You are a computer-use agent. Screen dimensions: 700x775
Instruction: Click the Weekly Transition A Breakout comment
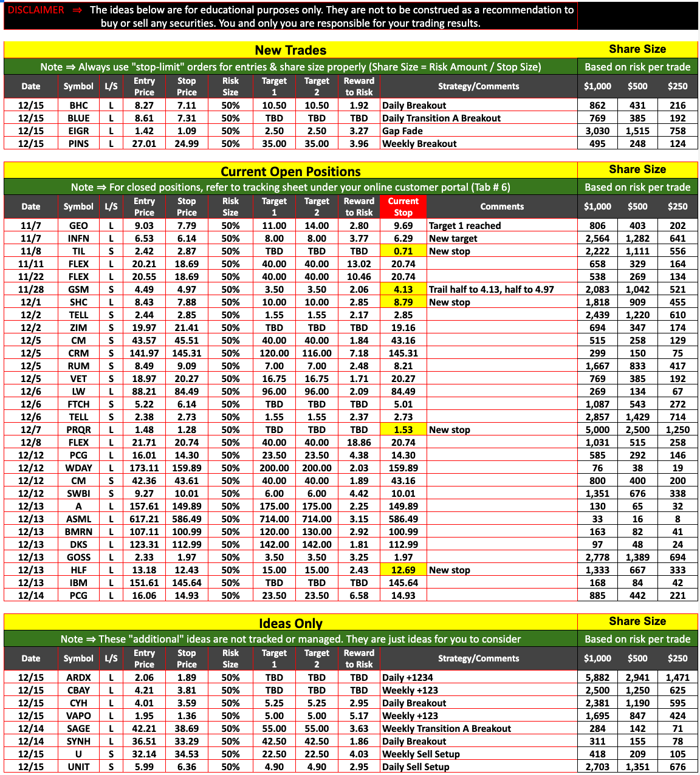point(446,728)
